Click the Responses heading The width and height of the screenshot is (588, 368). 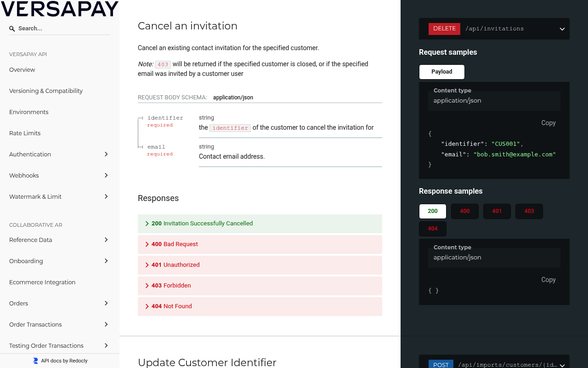point(158,198)
